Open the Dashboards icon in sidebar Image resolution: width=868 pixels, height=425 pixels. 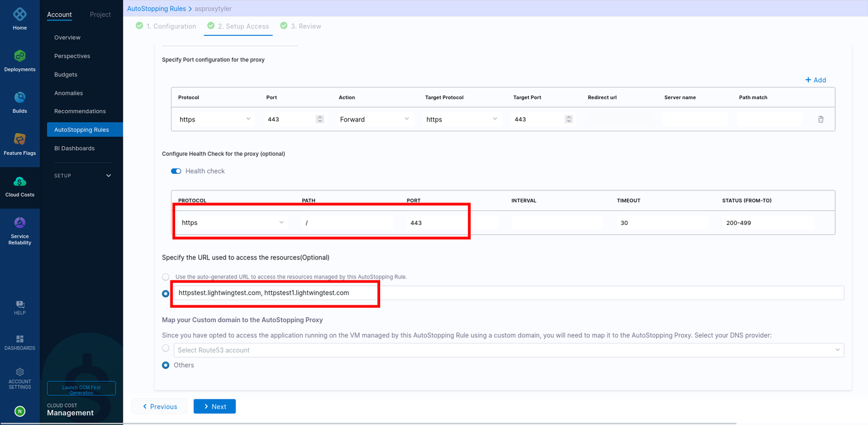pos(19,339)
